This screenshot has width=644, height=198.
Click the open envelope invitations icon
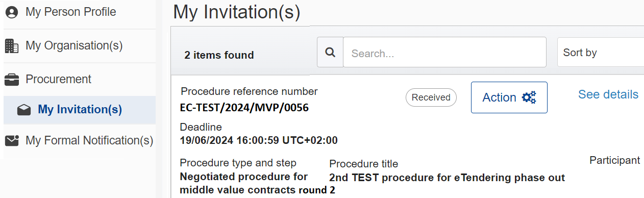(24, 110)
